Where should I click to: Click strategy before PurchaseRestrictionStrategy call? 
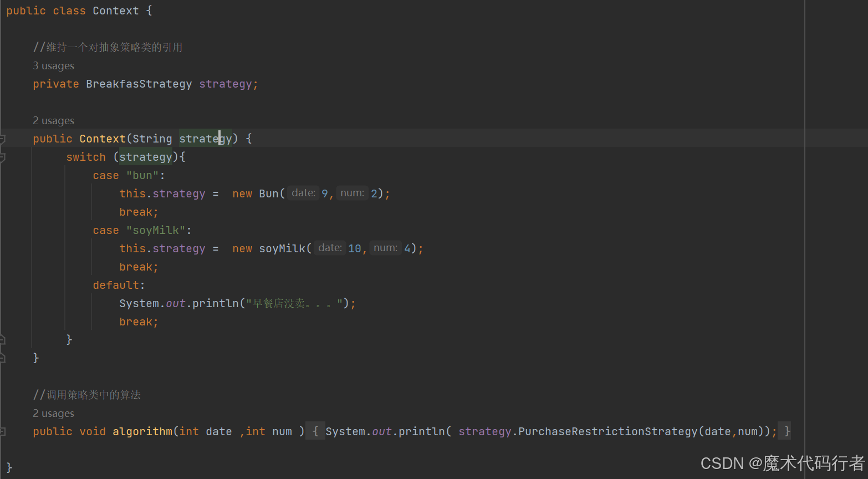pos(485,431)
